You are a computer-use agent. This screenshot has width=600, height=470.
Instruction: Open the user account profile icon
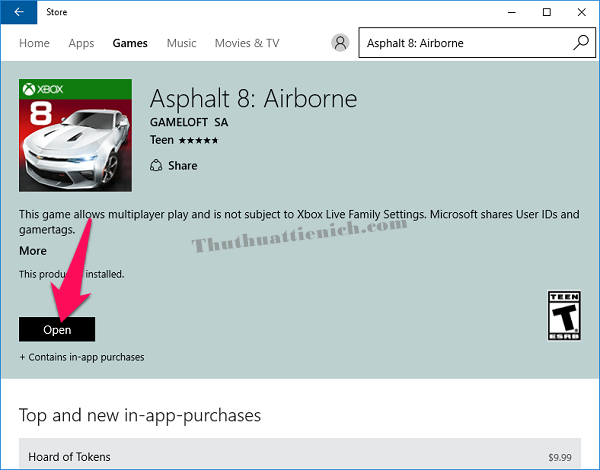341,43
